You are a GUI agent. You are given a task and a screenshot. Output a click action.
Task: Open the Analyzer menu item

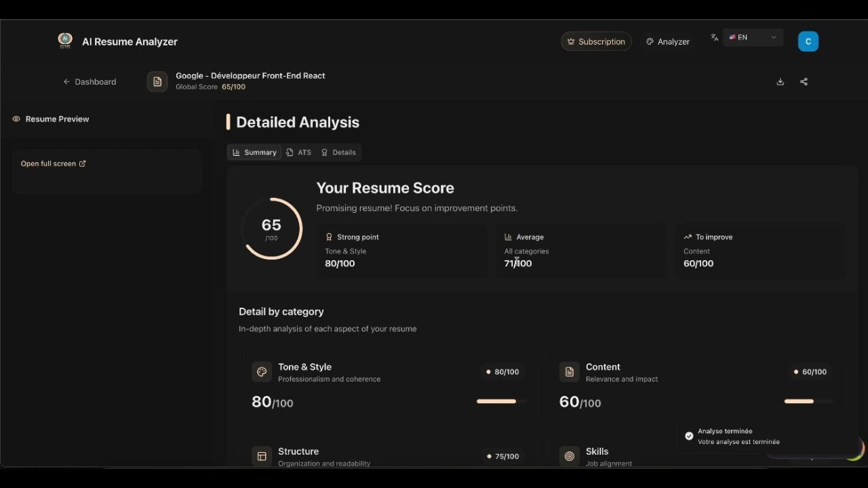[x=667, y=41]
